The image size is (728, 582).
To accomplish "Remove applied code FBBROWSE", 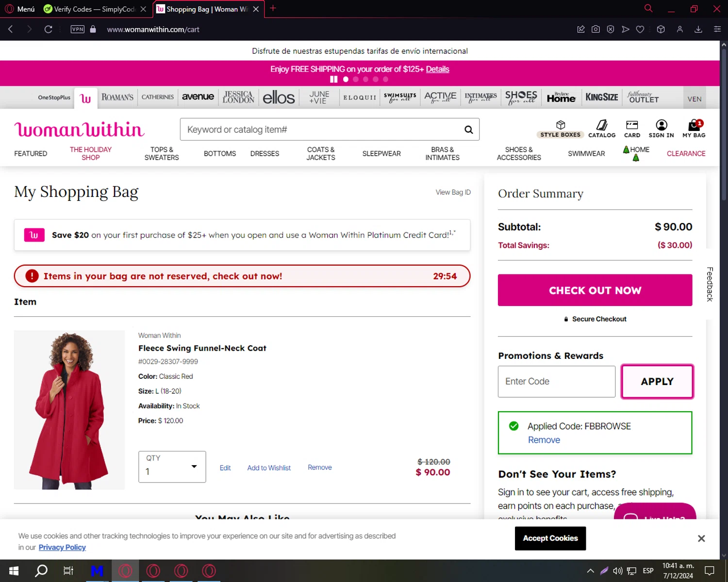I will [544, 440].
